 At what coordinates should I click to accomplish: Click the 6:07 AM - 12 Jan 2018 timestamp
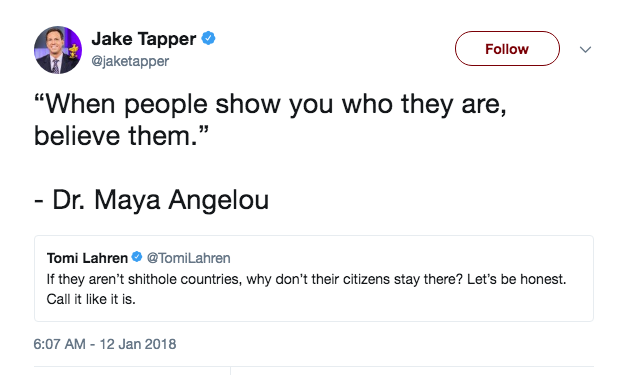[x=105, y=344]
